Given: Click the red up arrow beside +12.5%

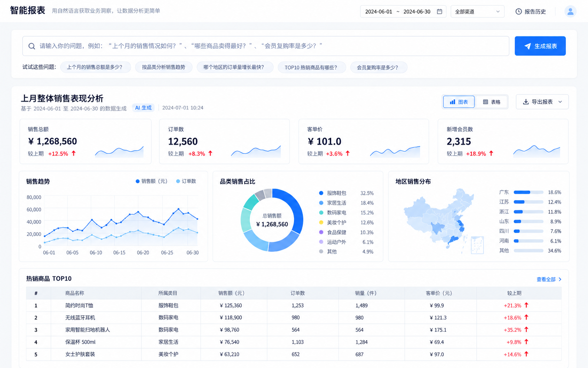Looking at the screenshot, I should (x=73, y=153).
